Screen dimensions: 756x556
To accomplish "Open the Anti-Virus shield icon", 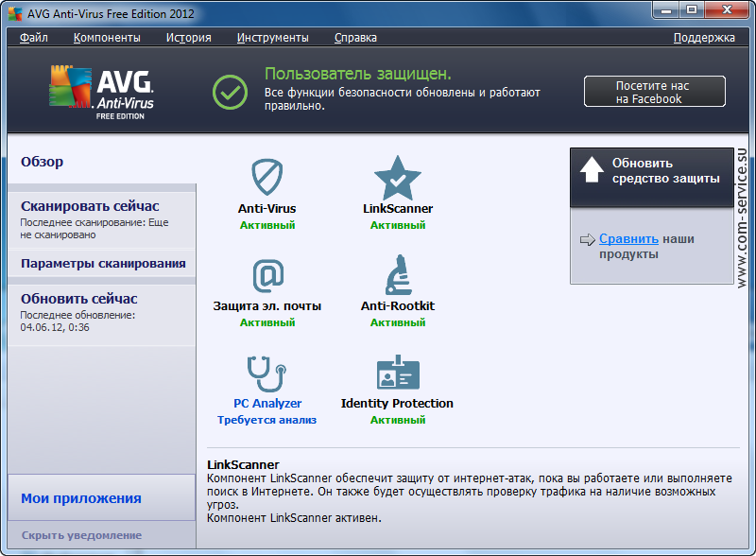I will pos(267,177).
